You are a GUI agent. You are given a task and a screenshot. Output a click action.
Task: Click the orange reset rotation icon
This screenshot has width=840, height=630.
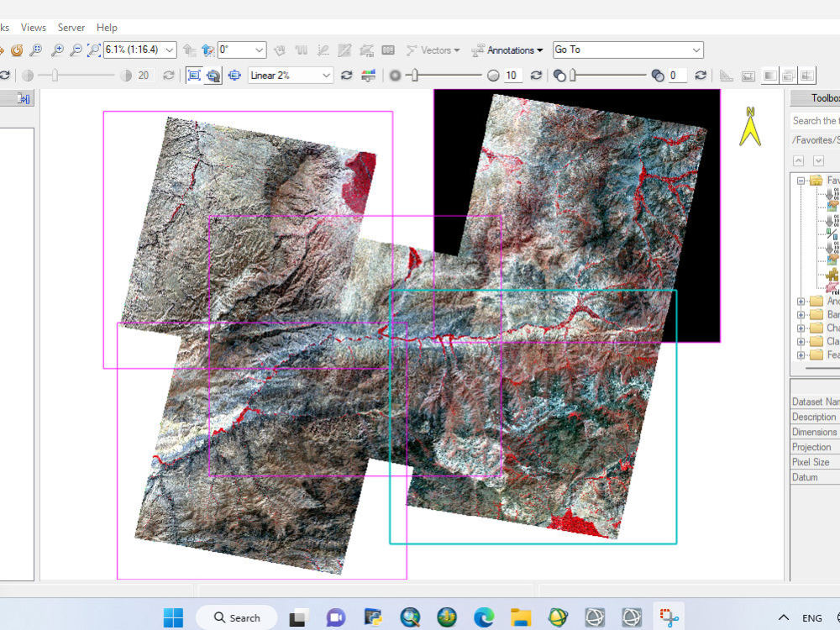pyautogui.click(x=17, y=50)
